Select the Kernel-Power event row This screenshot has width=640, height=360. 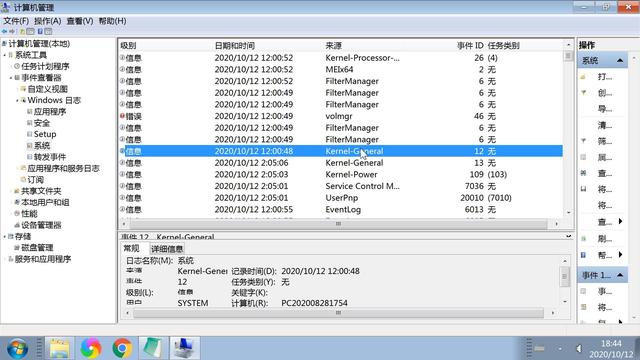[341, 174]
